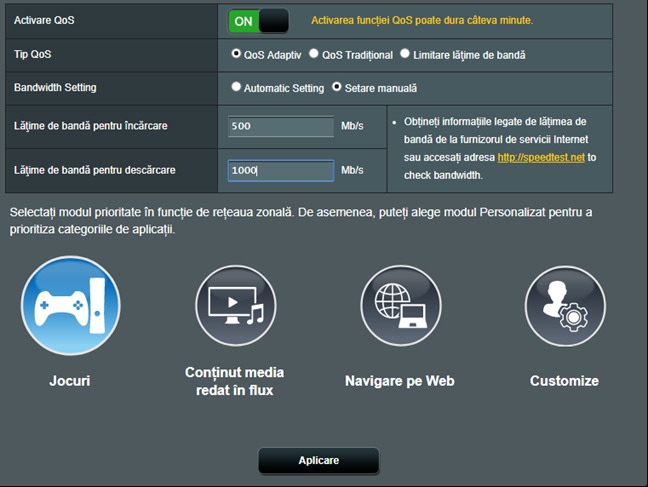
Task: Click the download bandwidth field showing 1000
Action: pyautogui.click(x=281, y=170)
